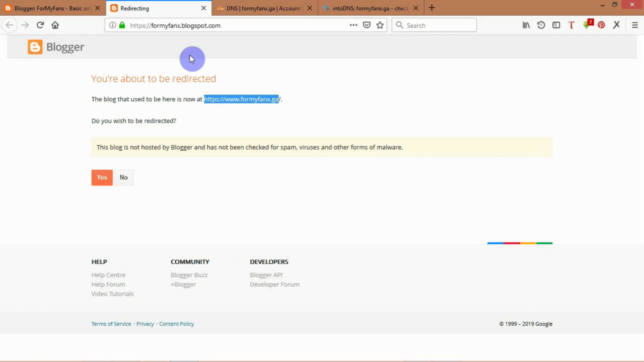The width and height of the screenshot is (644, 362).
Task: Click the green download-arrow extension with red badge
Action: (x=587, y=25)
